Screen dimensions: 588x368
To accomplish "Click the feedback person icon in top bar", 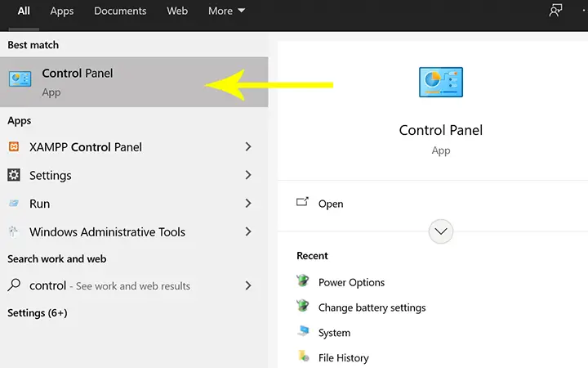I will tap(555, 11).
